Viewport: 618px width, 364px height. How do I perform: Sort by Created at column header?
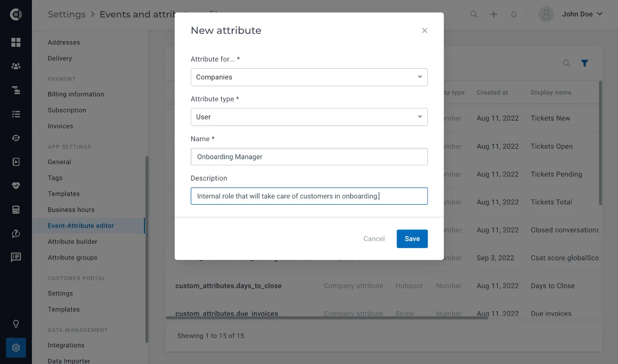[492, 93]
